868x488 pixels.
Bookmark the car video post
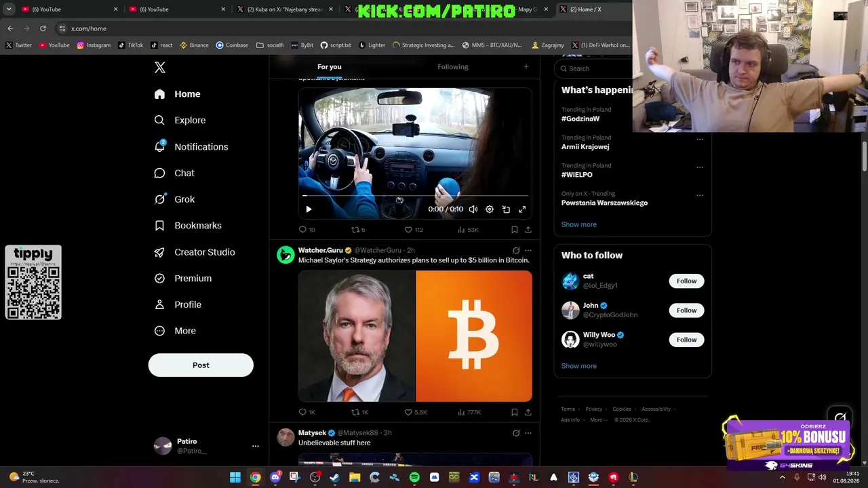tap(515, 230)
